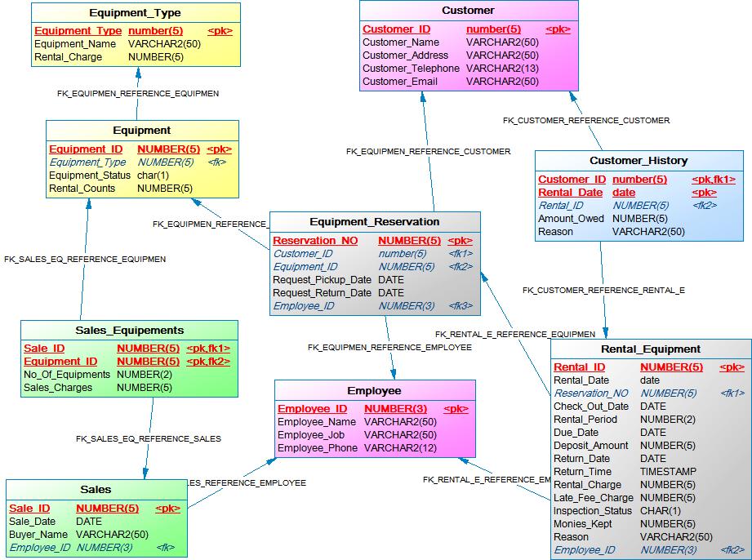
Task: Select the Equipment_Reservation entity header
Action: tap(374, 221)
